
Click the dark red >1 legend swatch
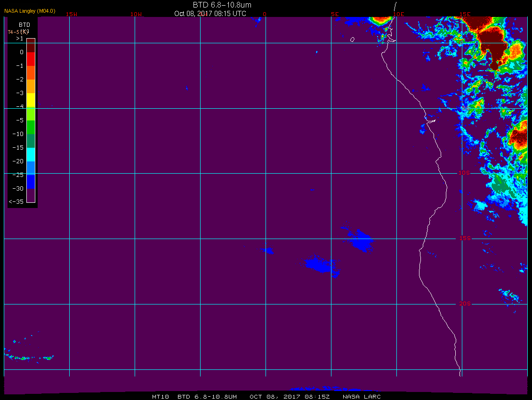point(31,46)
